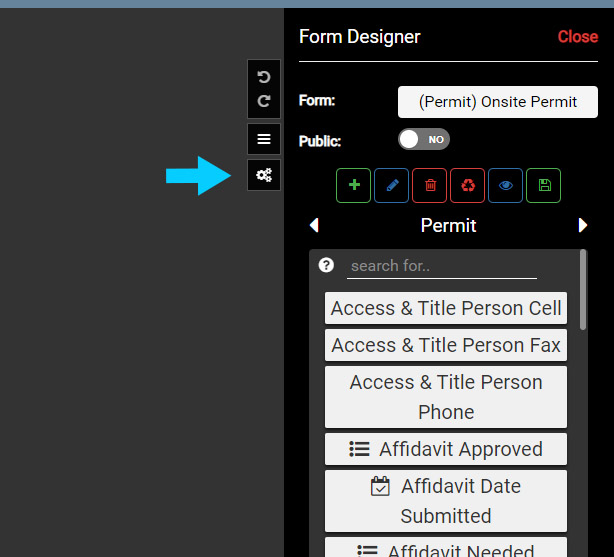Screen dimensions: 614x557
Task: Click the red trash delete icon
Action: click(x=429, y=185)
